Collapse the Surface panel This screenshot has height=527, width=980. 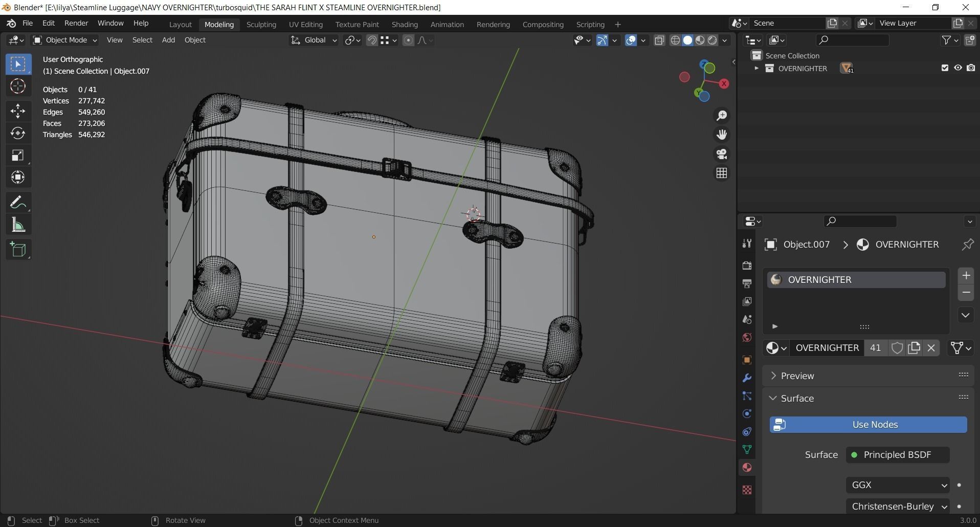[x=797, y=399]
